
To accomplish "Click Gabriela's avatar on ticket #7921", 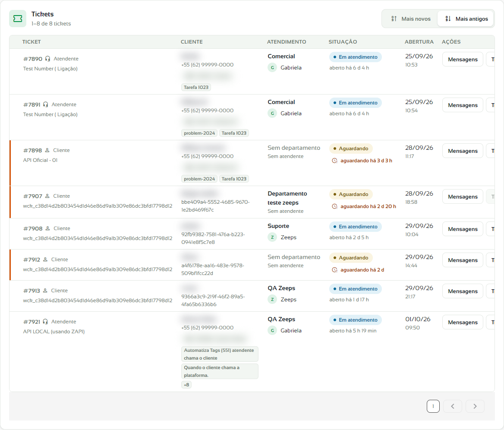I will tap(272, 330).
